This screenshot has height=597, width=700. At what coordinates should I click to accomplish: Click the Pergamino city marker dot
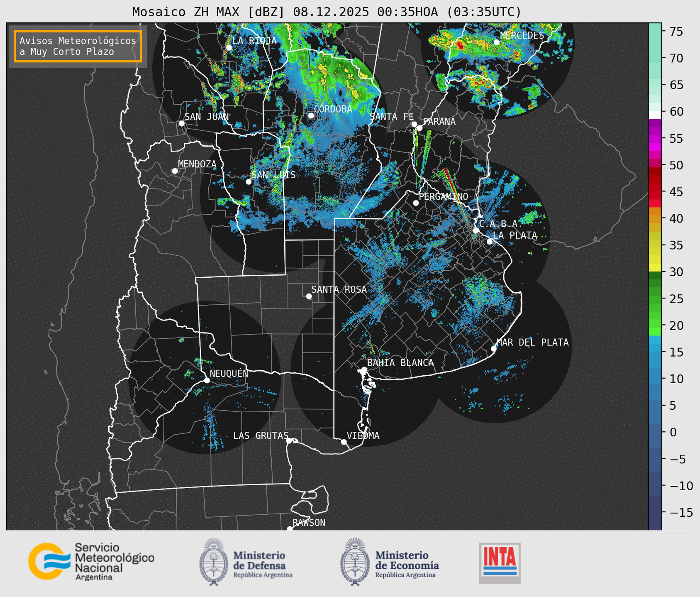pyautogui.click(x=416, y=203)
